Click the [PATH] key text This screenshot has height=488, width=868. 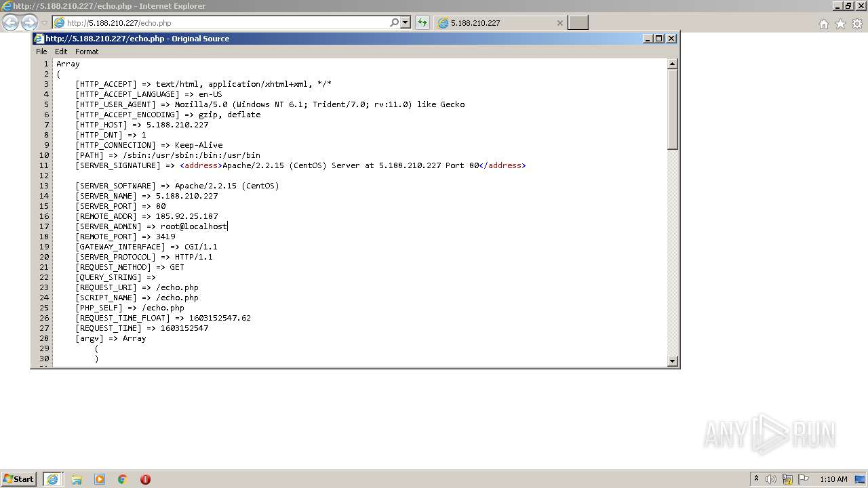coord(90,155)
